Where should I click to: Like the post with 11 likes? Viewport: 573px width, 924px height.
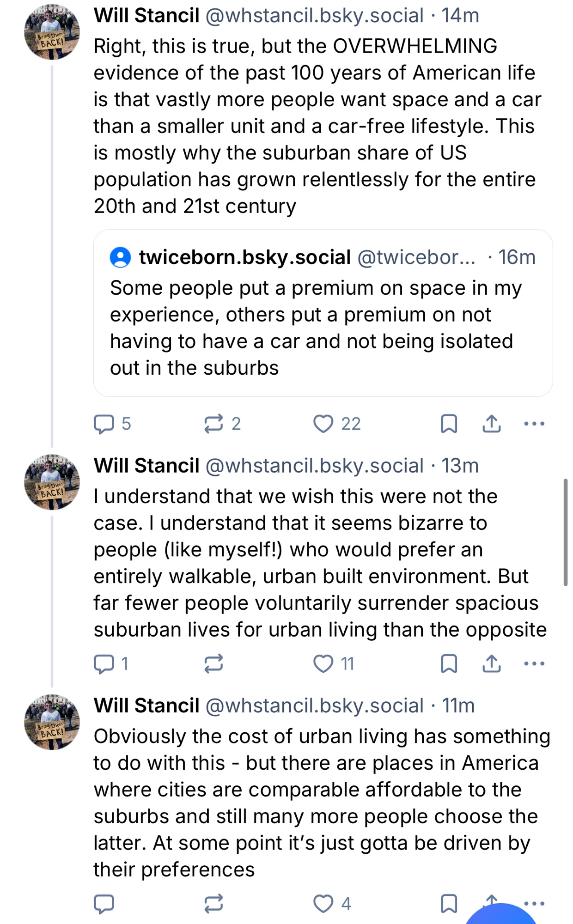pyautogui.click(x=323, y=664)
